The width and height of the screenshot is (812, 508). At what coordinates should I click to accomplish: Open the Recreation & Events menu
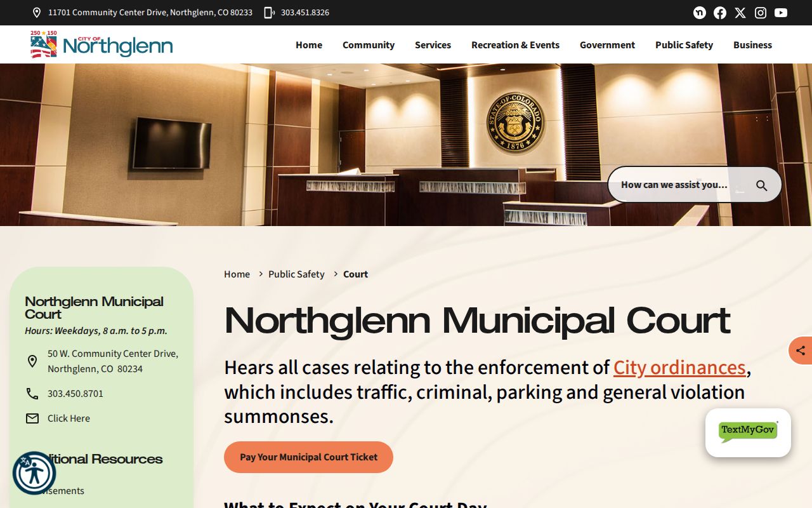click(x=515, y=45)
